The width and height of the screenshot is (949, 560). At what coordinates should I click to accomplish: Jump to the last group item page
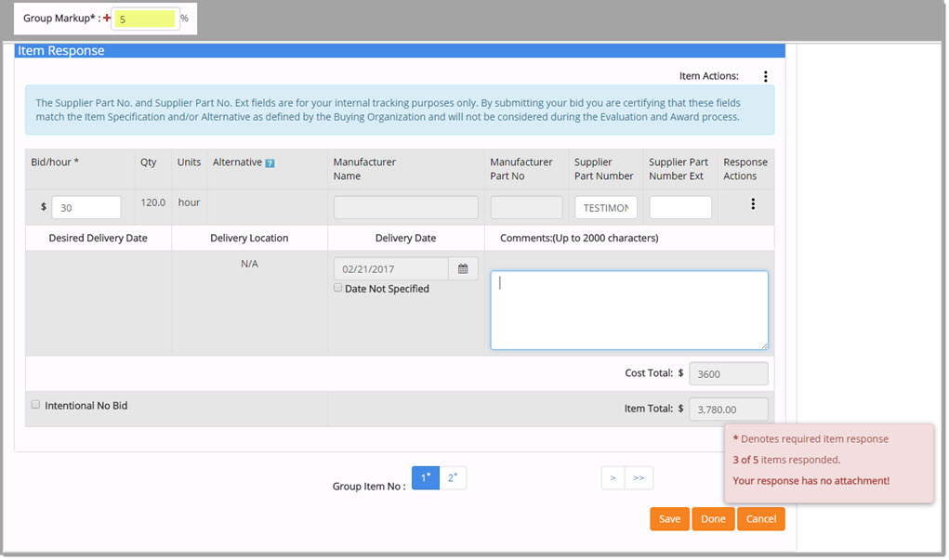(639, 478)
